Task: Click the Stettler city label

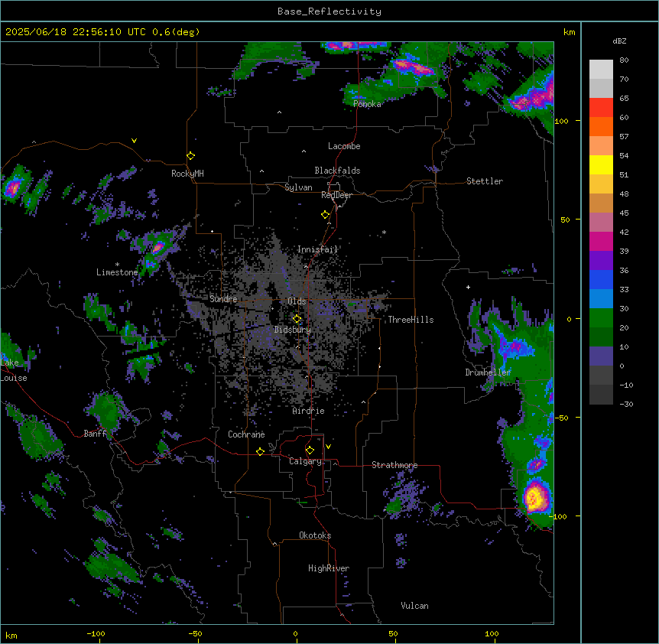Action: (485, 181)
